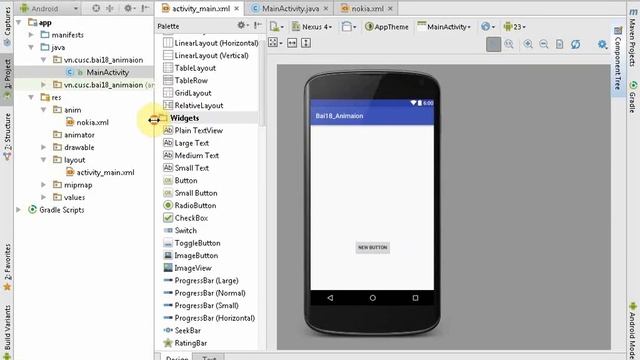
Task: Open the API level 23 dropdown
Action: [515, 27]
